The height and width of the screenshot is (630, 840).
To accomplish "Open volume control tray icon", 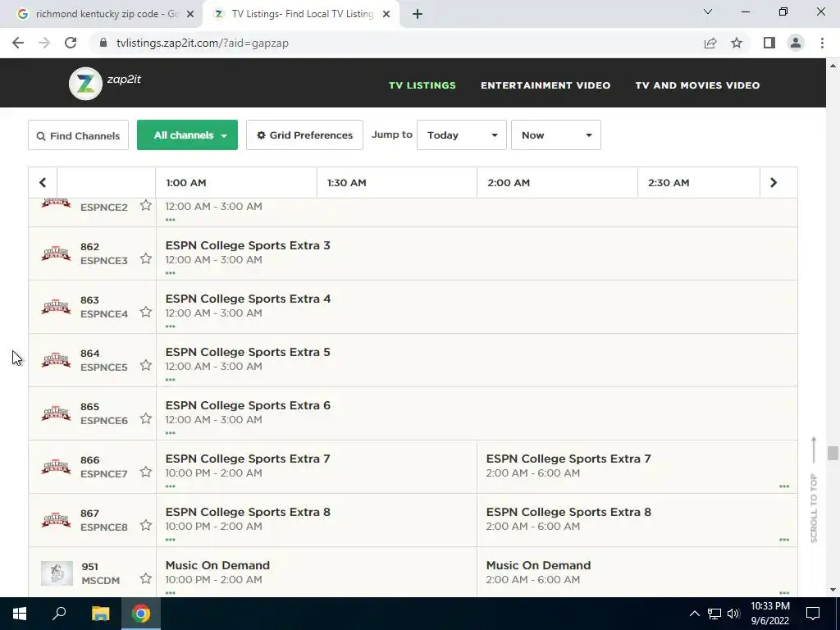I will [733, 614].
